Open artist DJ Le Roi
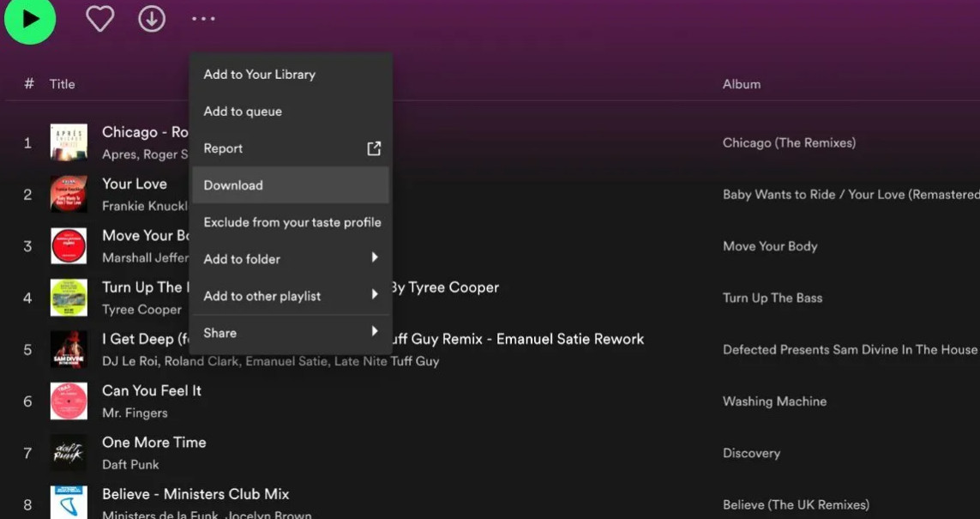This screenshot has height=519, width=980. [129, 361]
